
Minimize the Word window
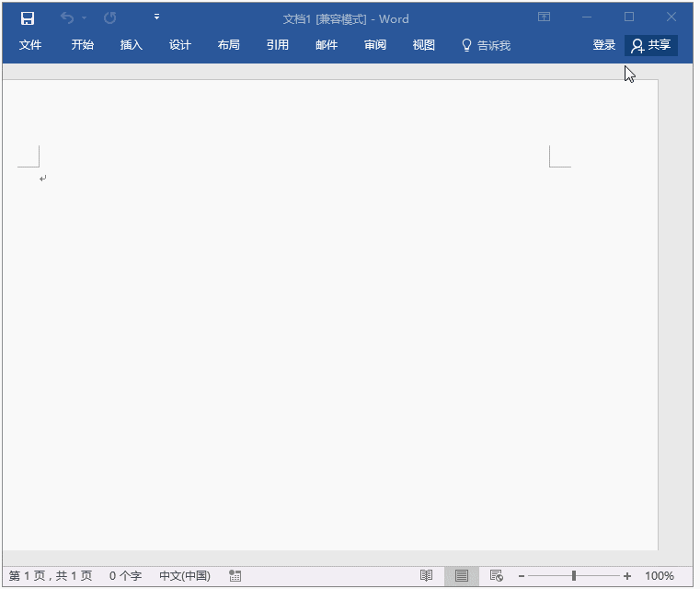pyautogui.click(x=587, y=17)
